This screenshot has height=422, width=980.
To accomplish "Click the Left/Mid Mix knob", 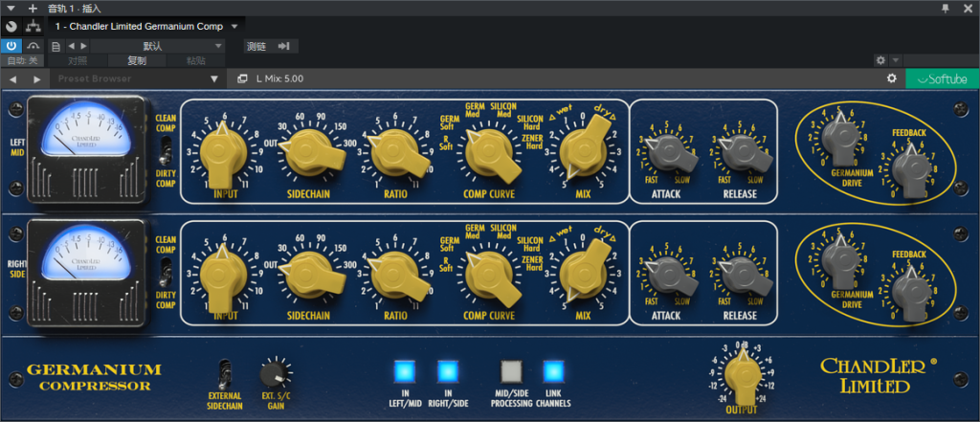I will [x=585, y=148].
